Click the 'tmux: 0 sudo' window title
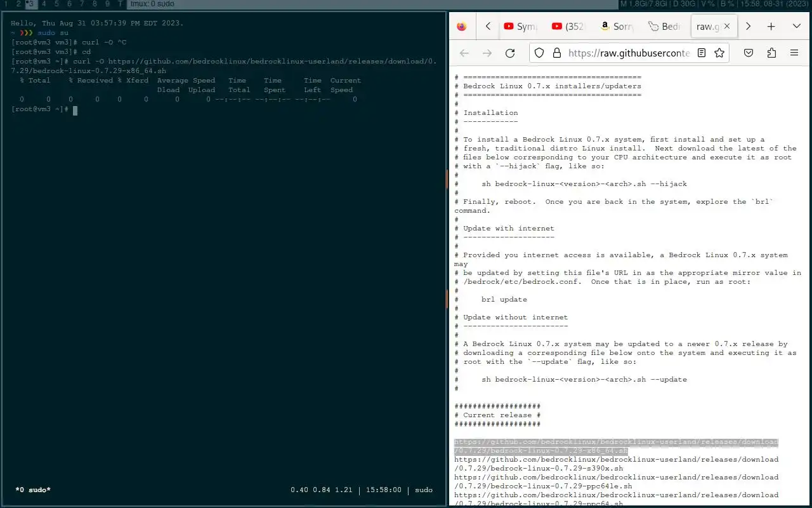 (152, 4)
